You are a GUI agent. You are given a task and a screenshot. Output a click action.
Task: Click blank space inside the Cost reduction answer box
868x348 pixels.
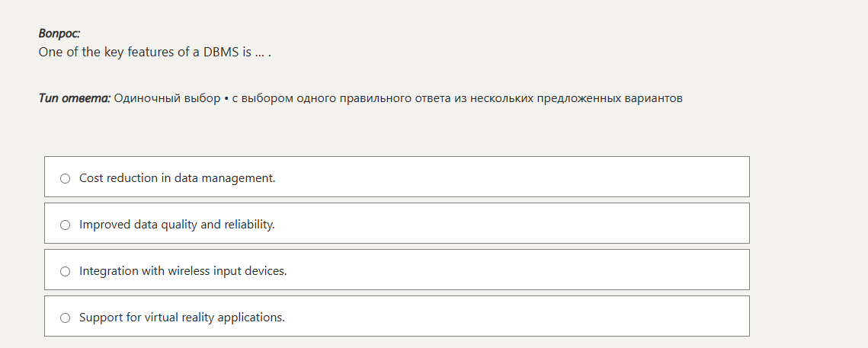511,177
